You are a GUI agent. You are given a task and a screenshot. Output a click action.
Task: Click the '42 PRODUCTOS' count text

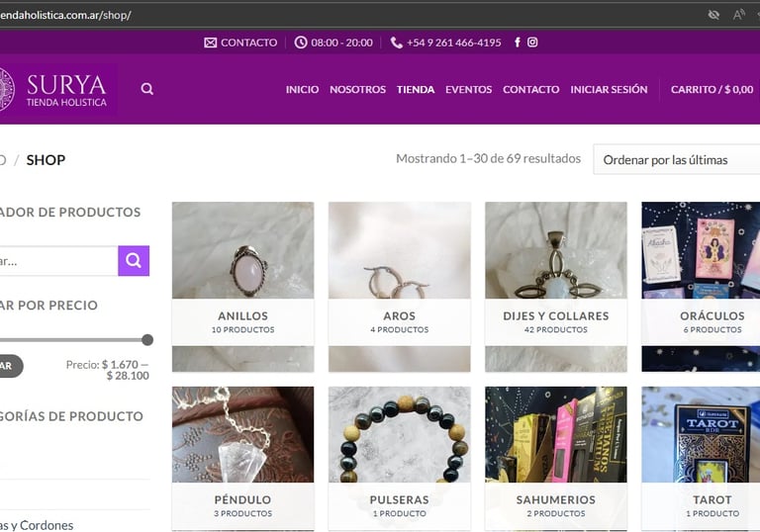556,329
